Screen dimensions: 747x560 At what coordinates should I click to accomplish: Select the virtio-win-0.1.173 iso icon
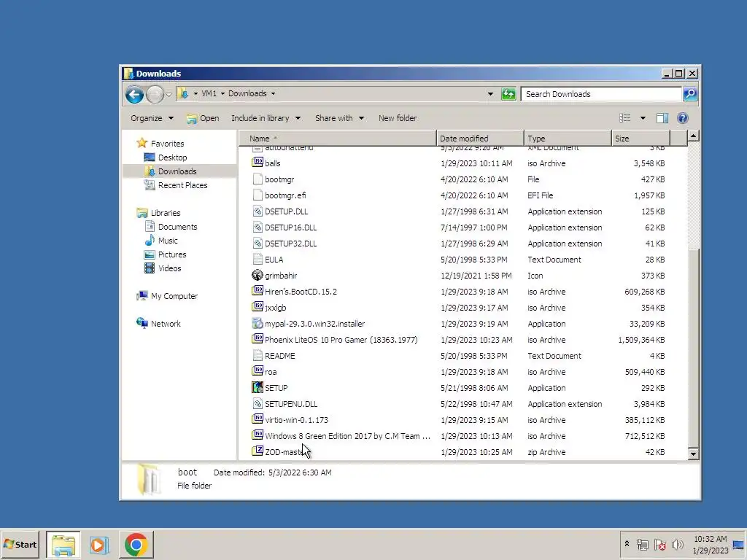[258, 419]
